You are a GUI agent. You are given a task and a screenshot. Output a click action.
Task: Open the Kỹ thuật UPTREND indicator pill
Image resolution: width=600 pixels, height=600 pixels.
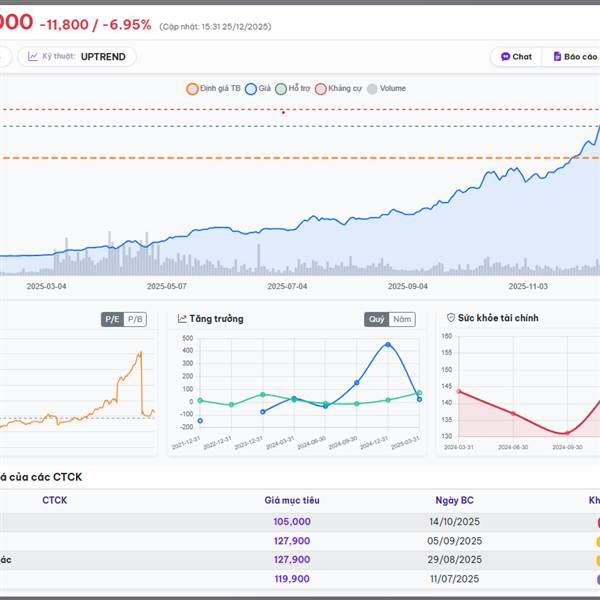point(77,57)
